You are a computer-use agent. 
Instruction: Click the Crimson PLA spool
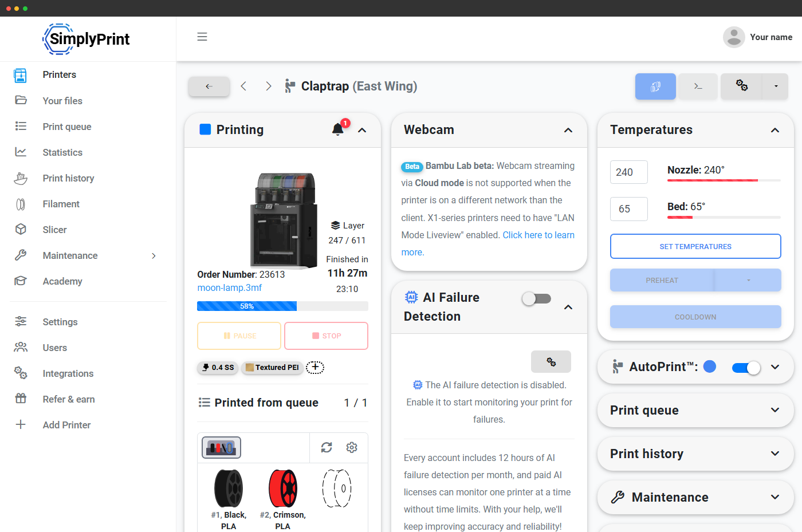[283, 488]
